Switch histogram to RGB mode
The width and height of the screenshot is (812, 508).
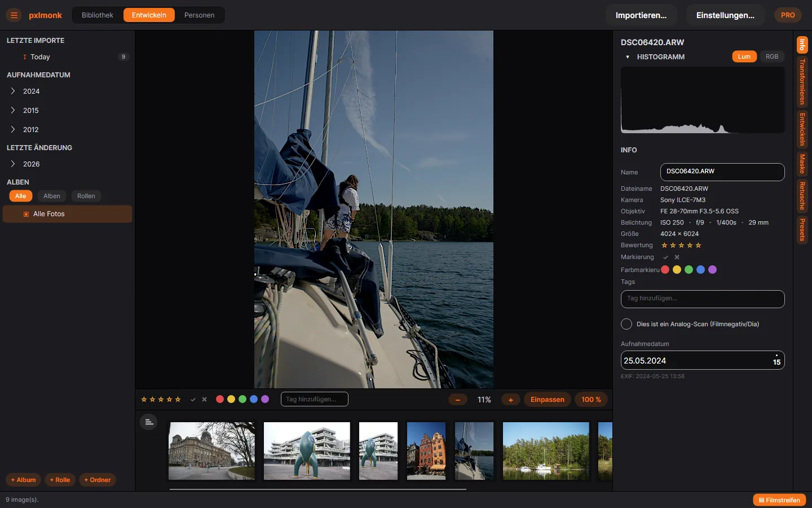pyautogui.click(x=772, y=56)
